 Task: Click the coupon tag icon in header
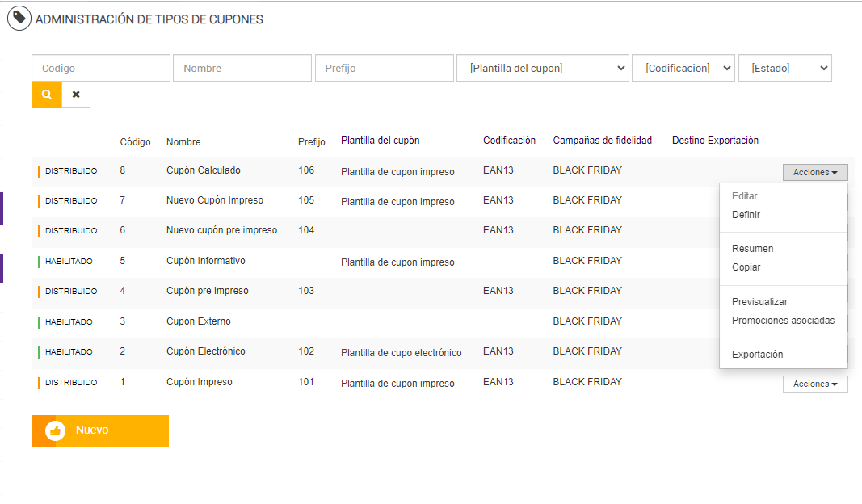click(19, 18)
